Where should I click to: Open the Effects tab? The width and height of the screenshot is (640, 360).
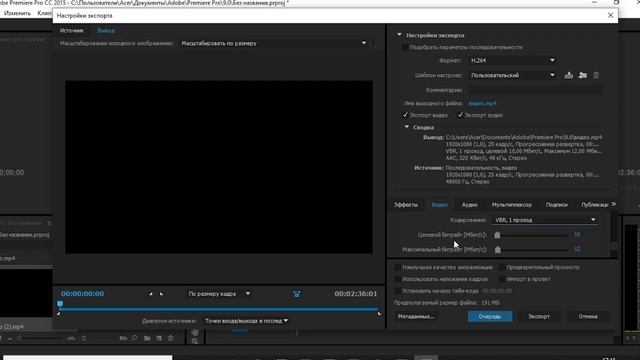[x=406, y=205]
